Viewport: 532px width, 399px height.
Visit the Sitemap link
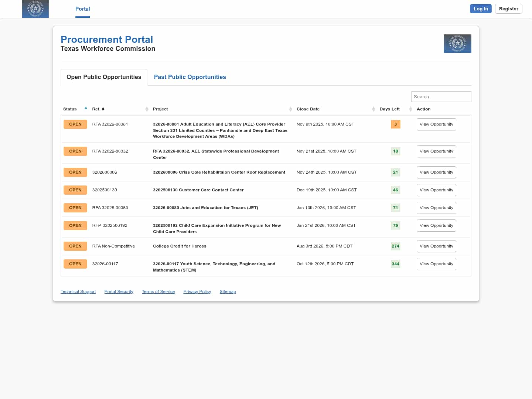point(228,292)
